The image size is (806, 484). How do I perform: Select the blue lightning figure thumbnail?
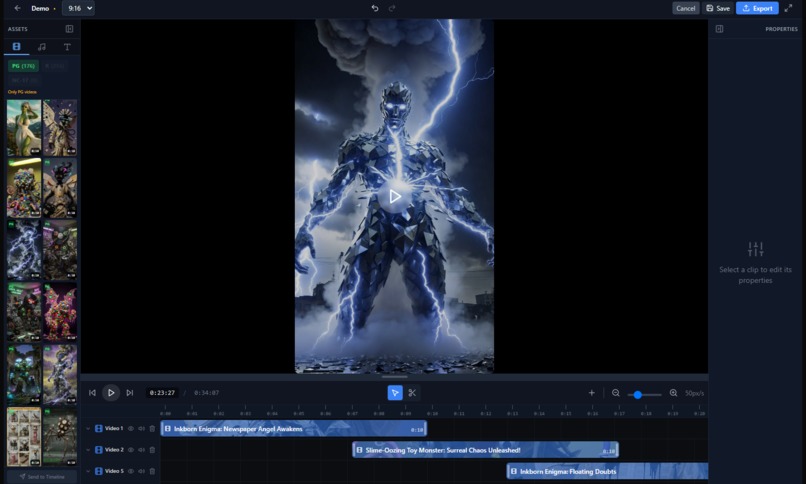[24, 250]
